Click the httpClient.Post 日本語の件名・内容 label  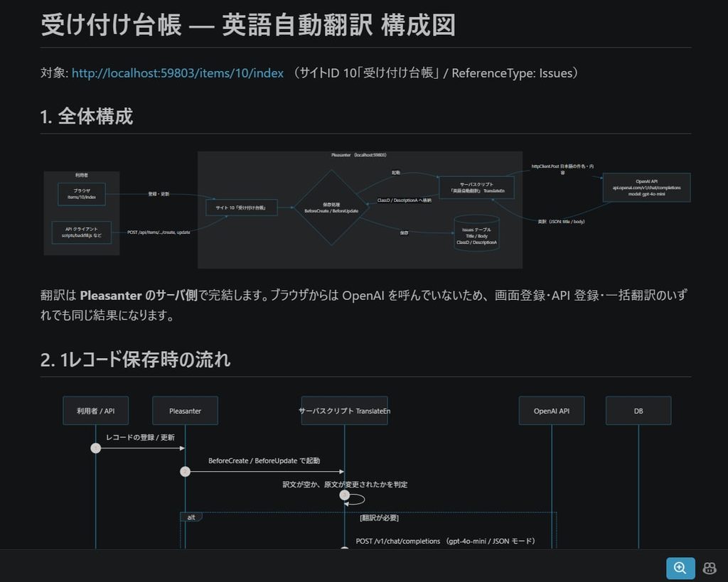point(563,169)
